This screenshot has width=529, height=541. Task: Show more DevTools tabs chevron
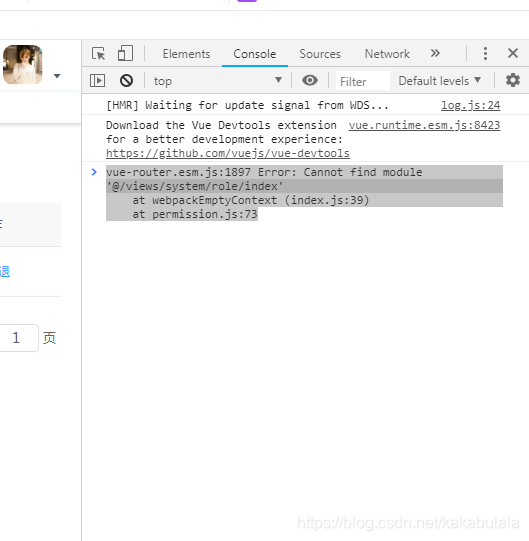(435, 53)
